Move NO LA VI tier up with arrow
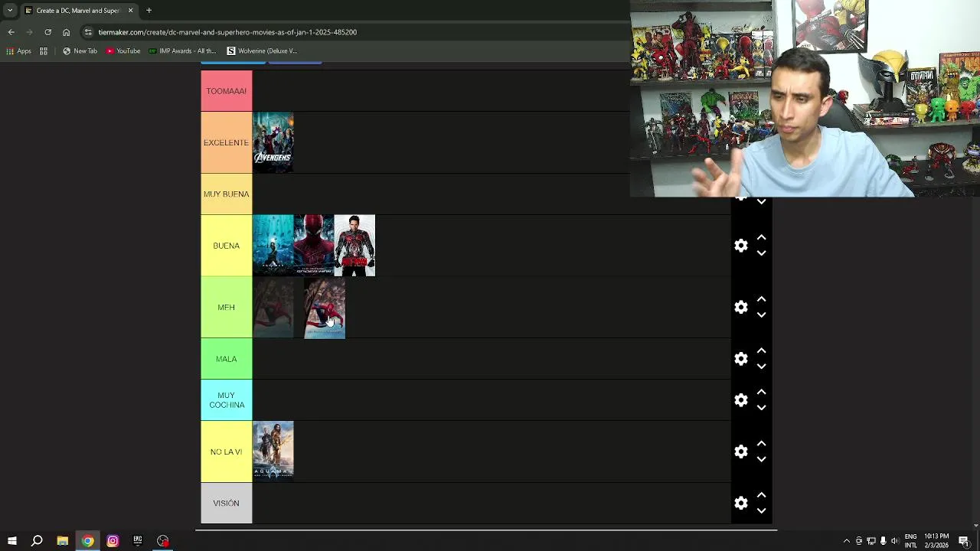980x551 pixels. [x=761, y=444]
